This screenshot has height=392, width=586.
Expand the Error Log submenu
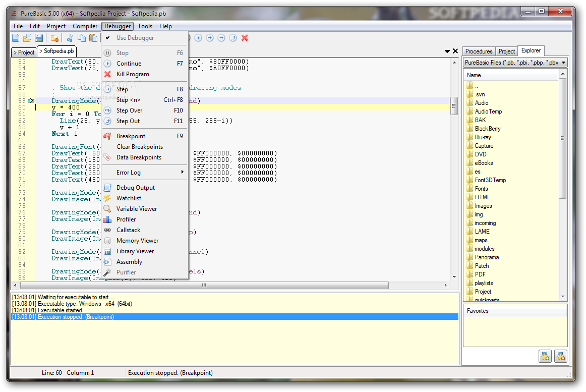pyautogui.click(x=145, y=173)
